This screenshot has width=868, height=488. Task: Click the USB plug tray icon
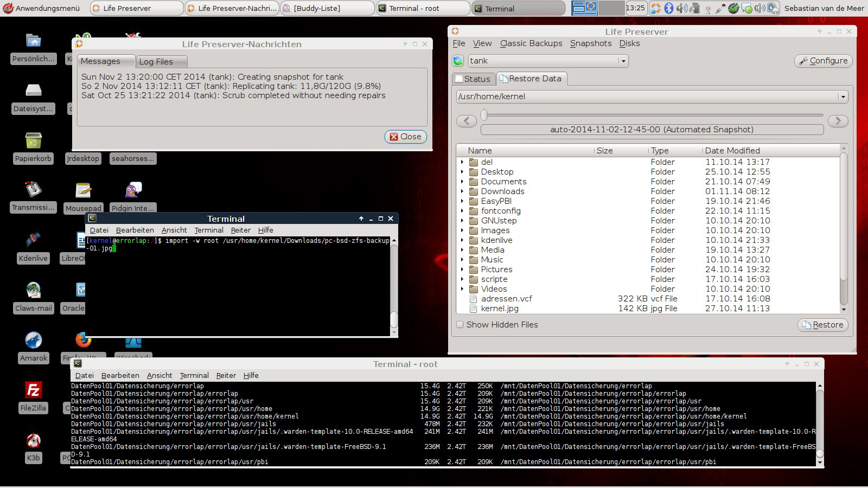[x=721, y=8]
